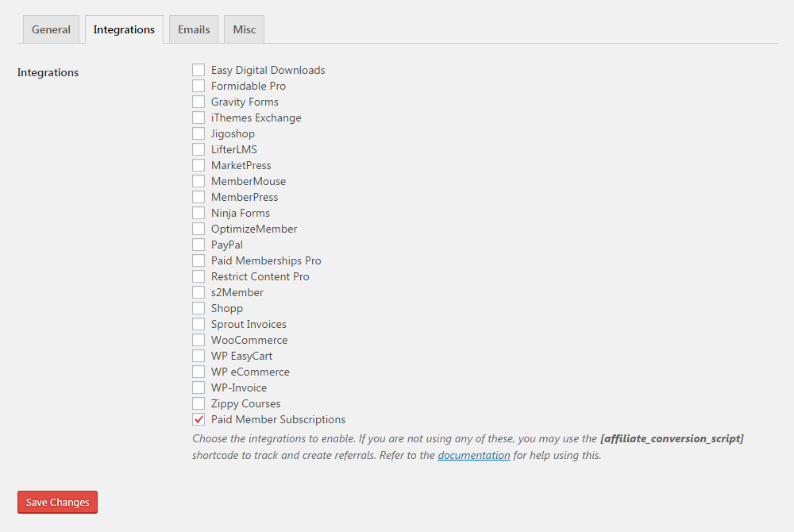Enable Easy Digital Downloads integration
Viewport: 794px width, 532px height.
click(x=198, y=70)
